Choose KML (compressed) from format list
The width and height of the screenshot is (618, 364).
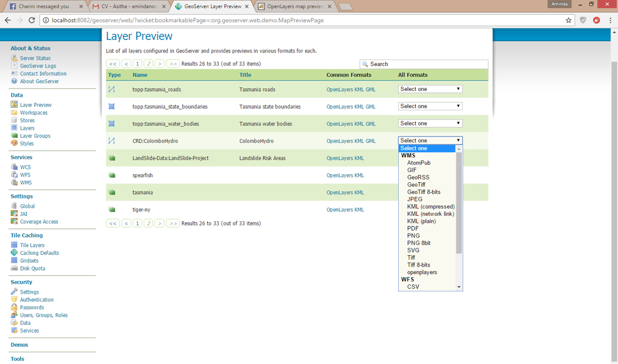tap(431, 207)
